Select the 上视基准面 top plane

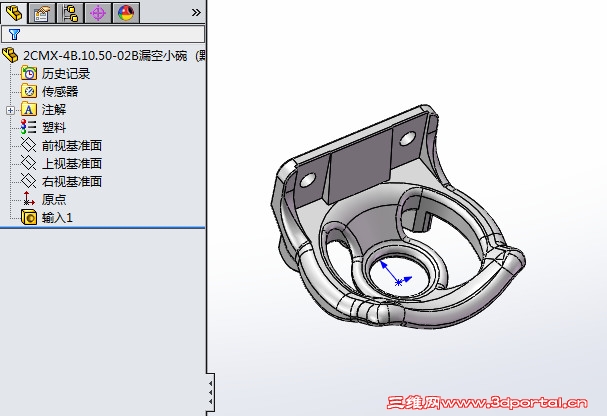point(72,163)
